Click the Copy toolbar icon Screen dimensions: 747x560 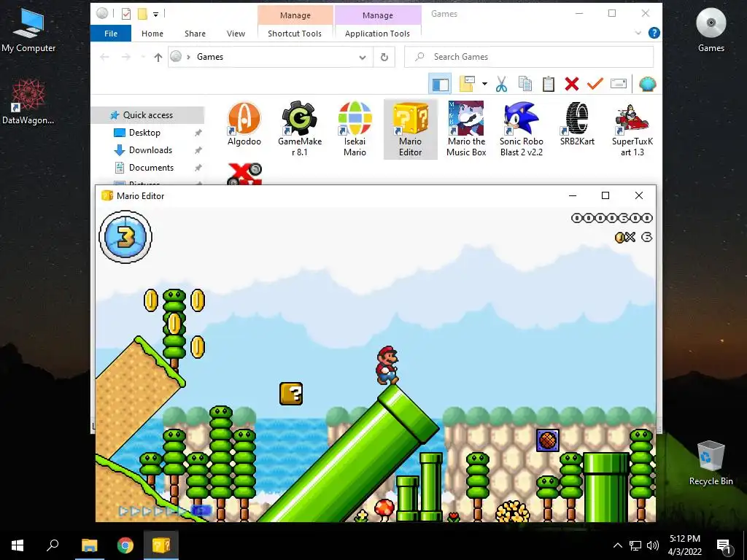tap(525, 85)
